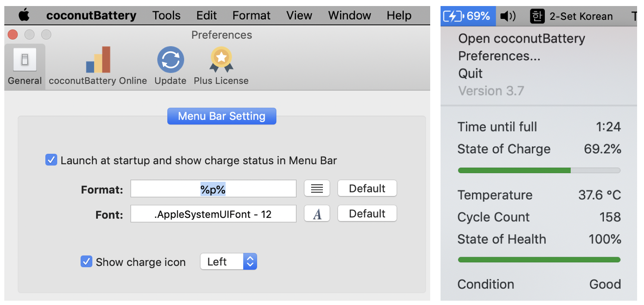Click the State of Health value 100%
The image size is (644, 305).
tap(605, 239)
